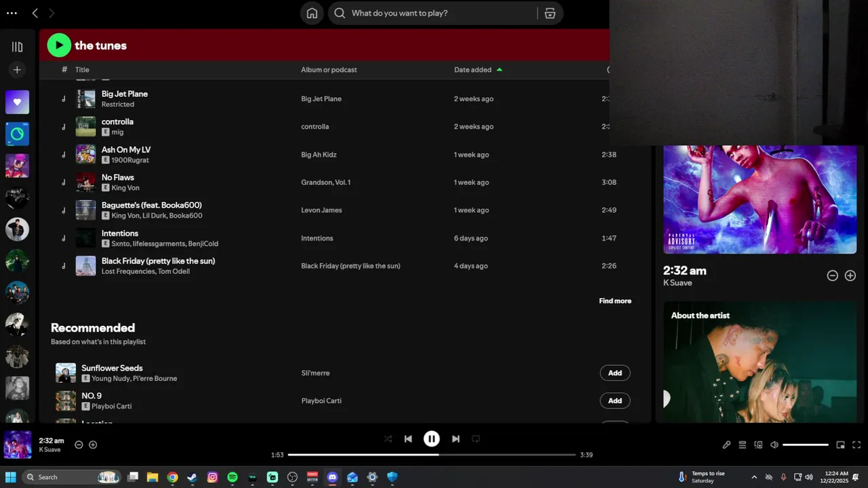Click Intentions track cover thumbnail
The width and height of the screenshot is (868, 488).
[85, 238]
